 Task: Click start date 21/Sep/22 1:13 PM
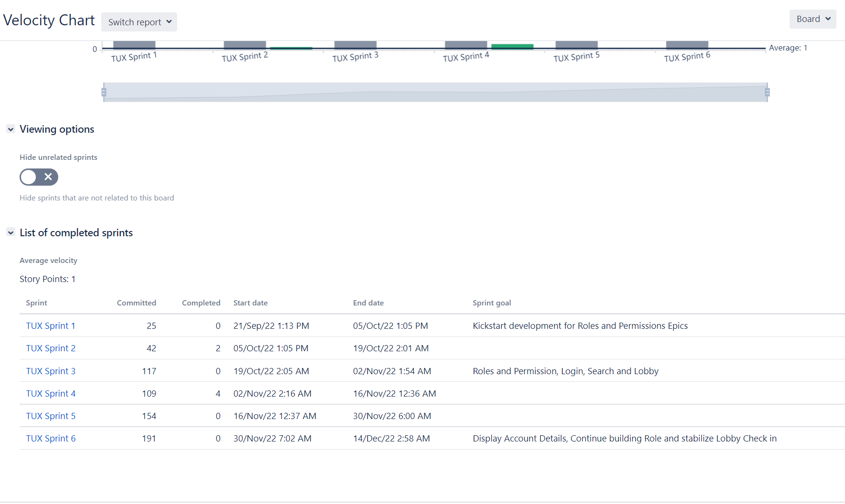click(x=271, y=326)
